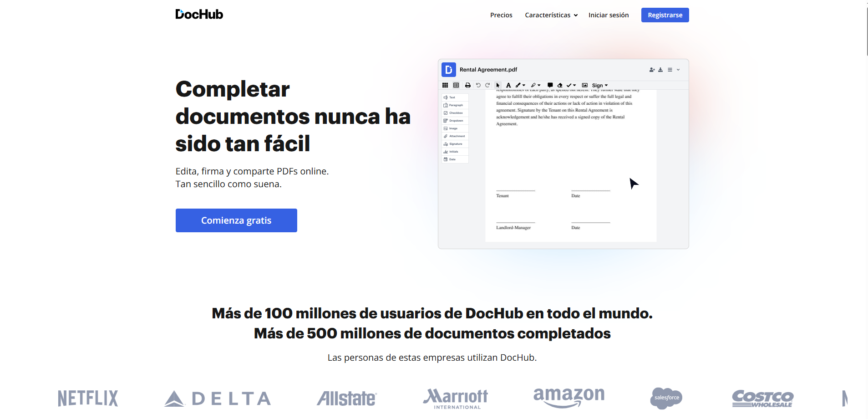Click the Netflix logo

(x=88, y=399)
